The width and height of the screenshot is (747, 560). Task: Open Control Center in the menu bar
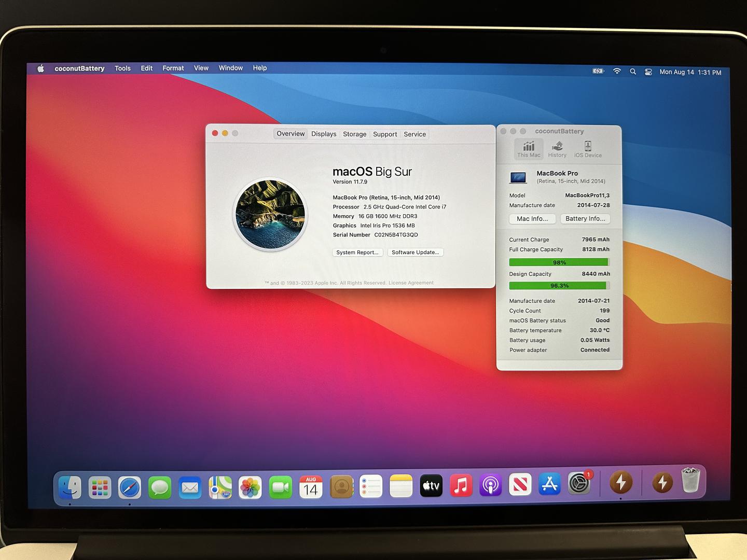point(648,72)
